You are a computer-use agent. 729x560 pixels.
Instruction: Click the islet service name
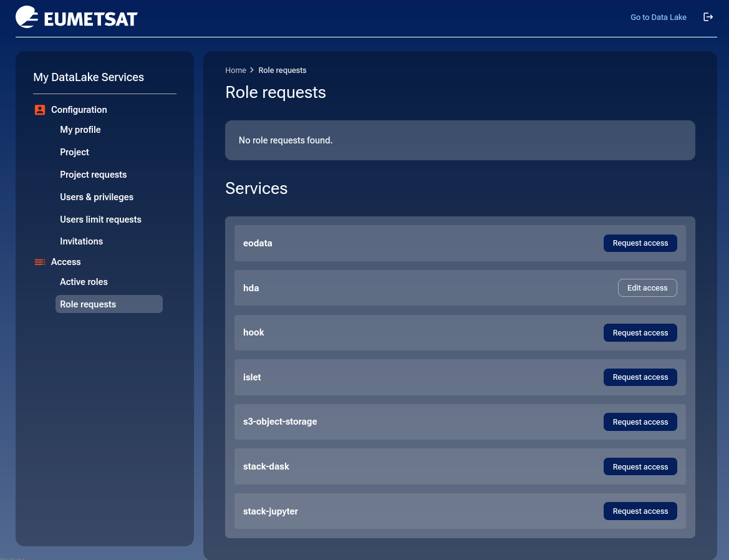(x=251, y=377)
